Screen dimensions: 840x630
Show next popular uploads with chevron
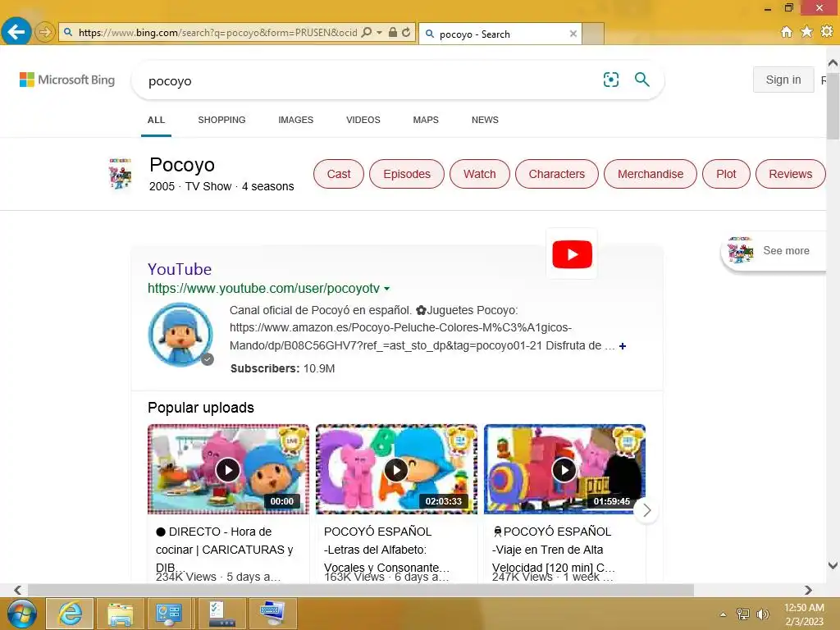pos(646,510)
